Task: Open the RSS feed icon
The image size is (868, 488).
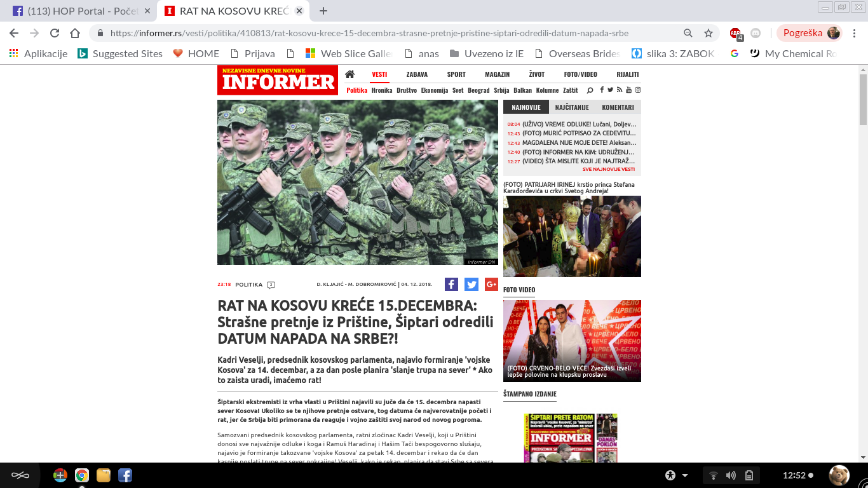Action: click(618, 90)
